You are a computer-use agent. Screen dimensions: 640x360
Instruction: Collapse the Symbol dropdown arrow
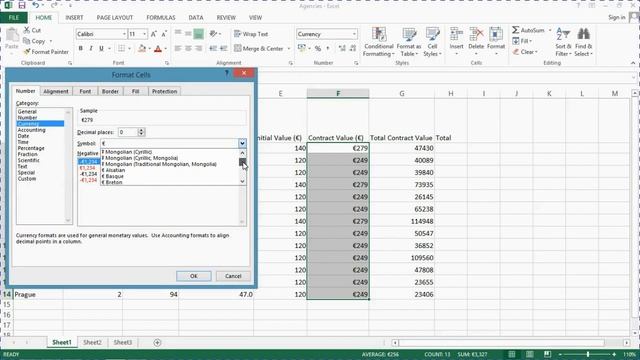(242, 143)
